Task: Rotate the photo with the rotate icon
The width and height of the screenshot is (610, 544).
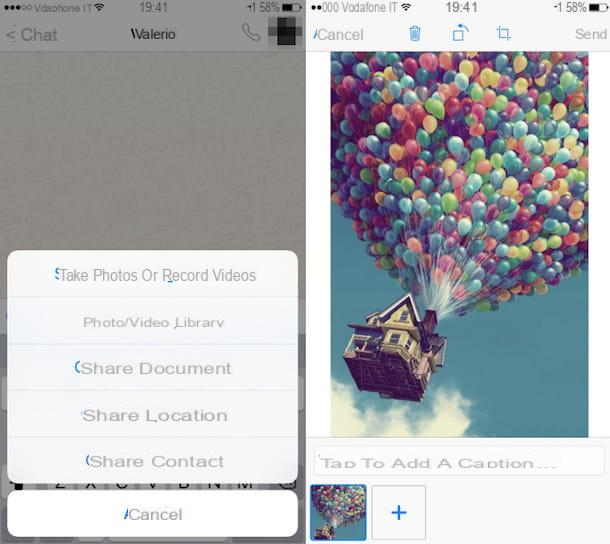Action: point(460,33)
